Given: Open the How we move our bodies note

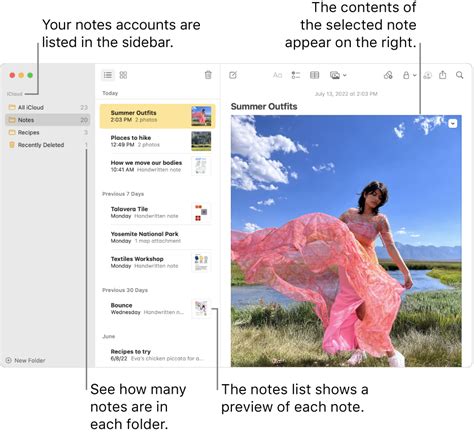Looking at the screenshot, I should [x=158, y=166].
